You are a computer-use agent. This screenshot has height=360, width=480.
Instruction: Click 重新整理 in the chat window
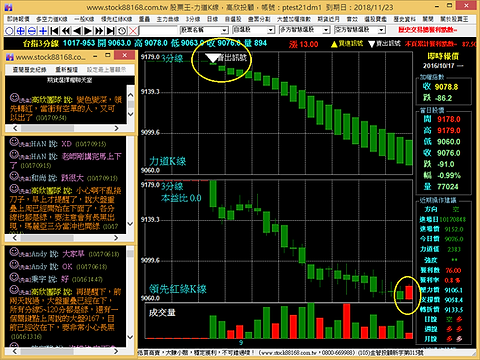pos(66,70)
